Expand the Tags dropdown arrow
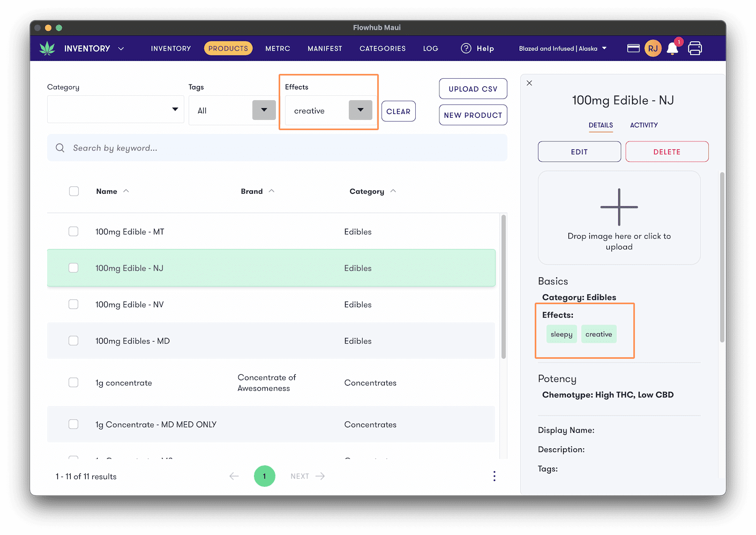756x535 pixels. click(x=264, y=110)
